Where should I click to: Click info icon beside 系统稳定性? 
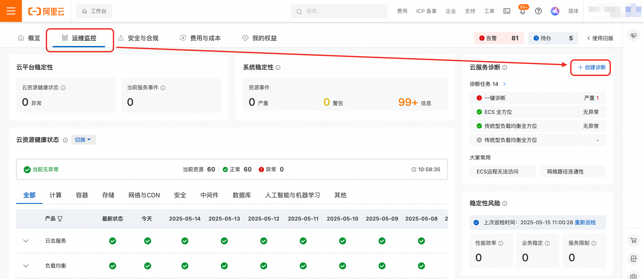click(278, 67)
